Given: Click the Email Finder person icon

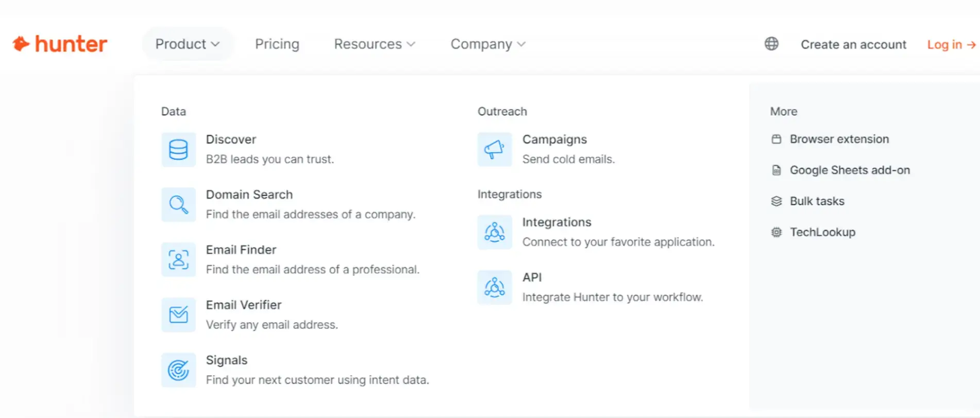Looking at the screenshot, I should pyautogui.click(x=178, y=260).
